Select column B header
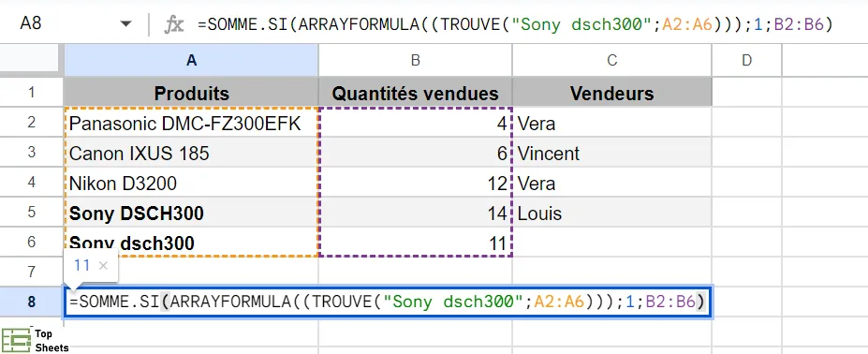 (x=415, y=60)
